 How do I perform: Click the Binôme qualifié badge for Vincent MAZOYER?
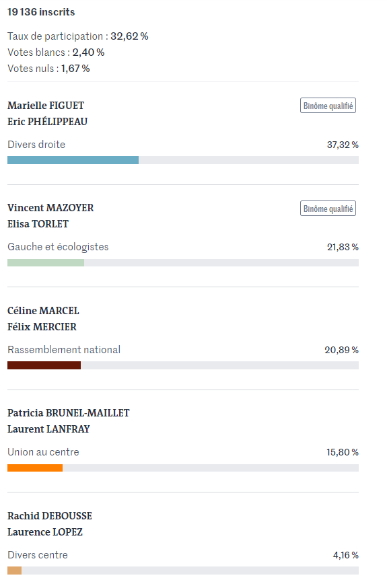point(328,209)
